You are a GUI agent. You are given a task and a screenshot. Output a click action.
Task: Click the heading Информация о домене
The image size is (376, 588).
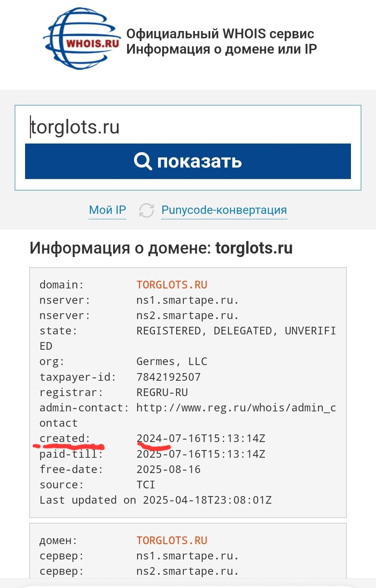[x=161, y=248]
